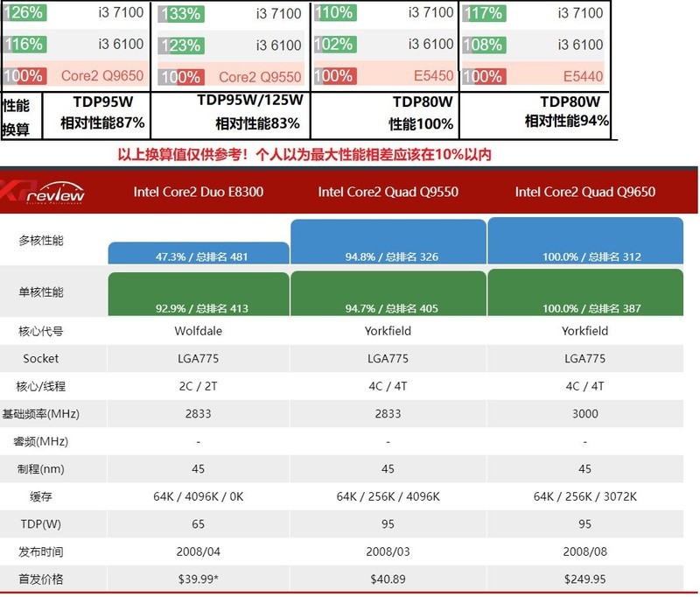Click the green '92.9% / 总排名 413' bar
The height and width of the screenshot is (597, 700).
tap(199, 294)
